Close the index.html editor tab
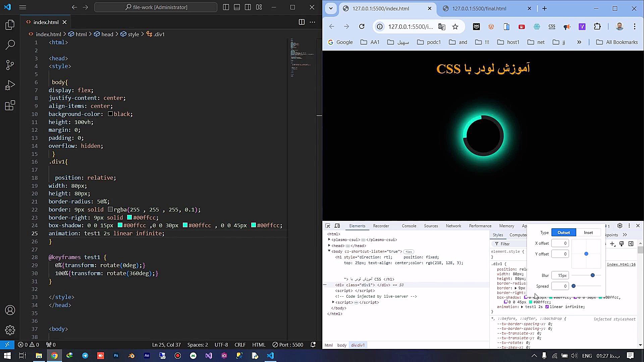The width and height of the screenshot is (644, 362). click(64, 22)
